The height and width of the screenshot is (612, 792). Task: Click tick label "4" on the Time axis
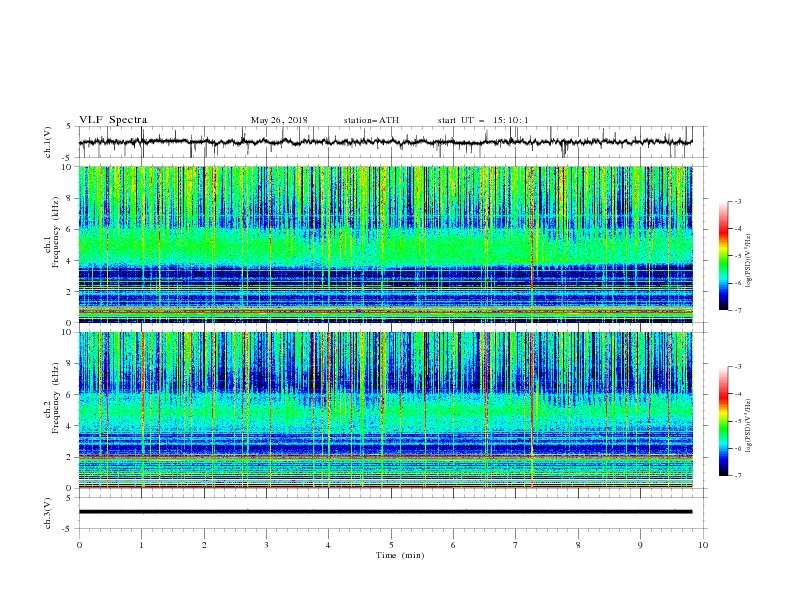pos(328,545)
